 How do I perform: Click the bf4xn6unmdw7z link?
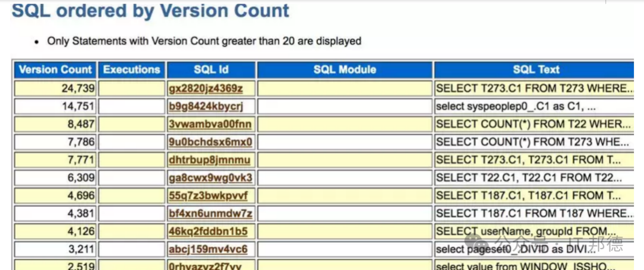click(210, 214)
